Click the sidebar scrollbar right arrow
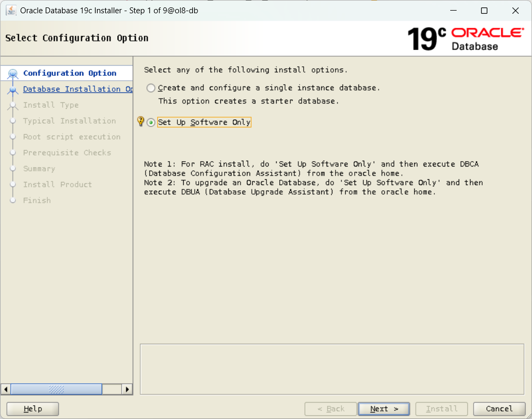532x419 pixels. [x=127, y=389]
